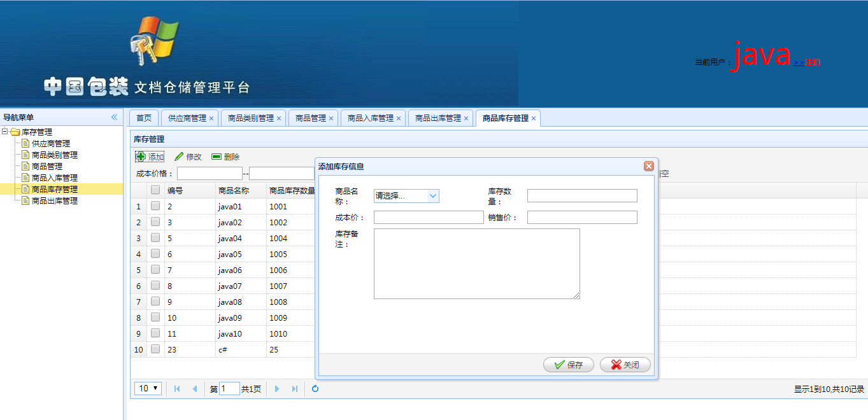The height and width of the screenshot is (420, 868).
Task: Close the 商品入库管理 tab
Action: [399, 118]
